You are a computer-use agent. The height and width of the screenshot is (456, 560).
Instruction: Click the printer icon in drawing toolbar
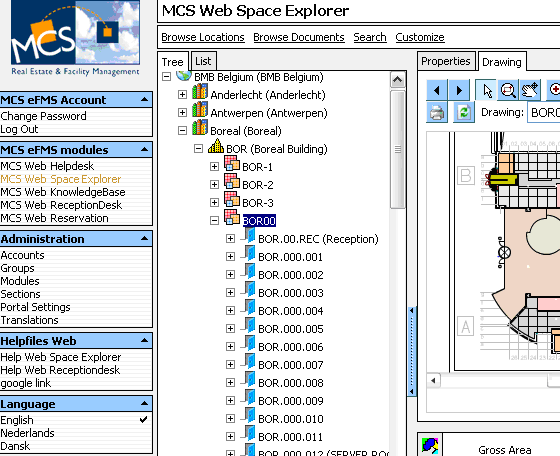click(x=437, y=112)
